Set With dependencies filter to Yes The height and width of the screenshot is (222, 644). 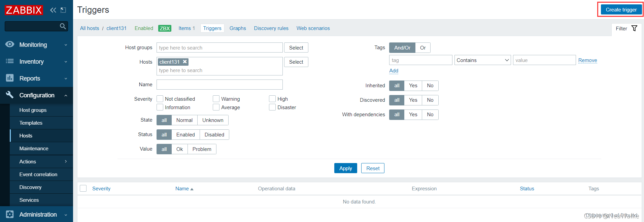pos(413,115)
